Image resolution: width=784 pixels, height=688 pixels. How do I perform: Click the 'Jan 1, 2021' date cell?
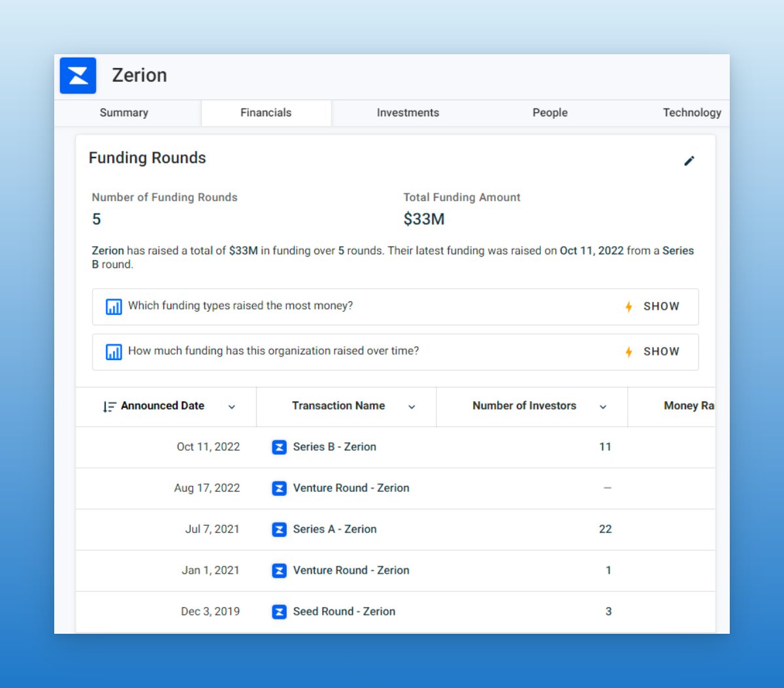click(x=210, y=570)
